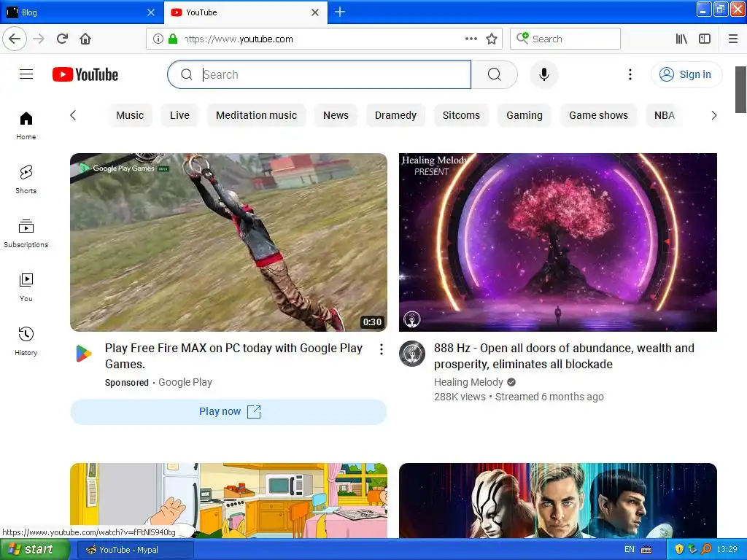Screen dimensions: 747x560
Task: Click the browser Search box
Action: 565,39
